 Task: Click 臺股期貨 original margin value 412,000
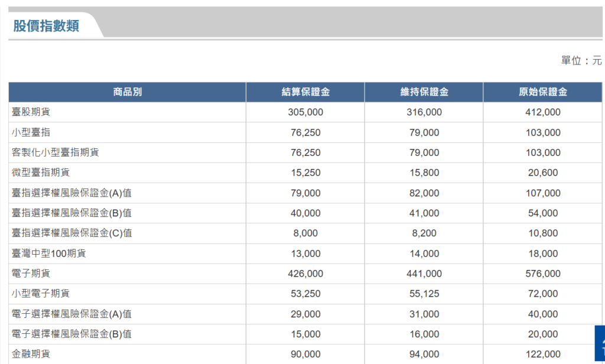coord(542,112)
